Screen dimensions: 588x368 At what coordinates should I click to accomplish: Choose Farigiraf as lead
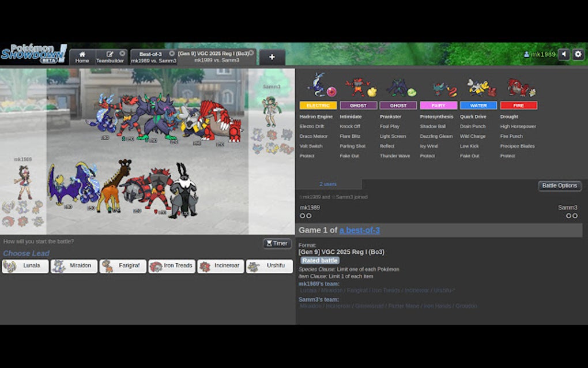[123, 266]
